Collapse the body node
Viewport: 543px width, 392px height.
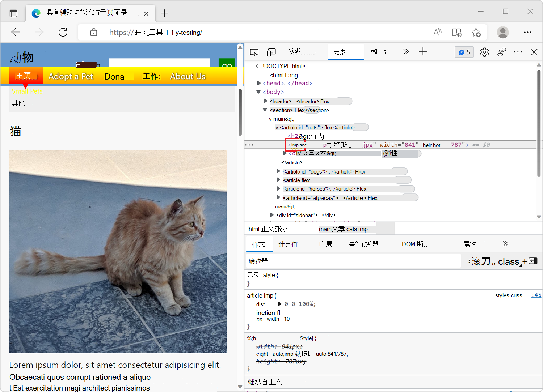tap(258, 92)
